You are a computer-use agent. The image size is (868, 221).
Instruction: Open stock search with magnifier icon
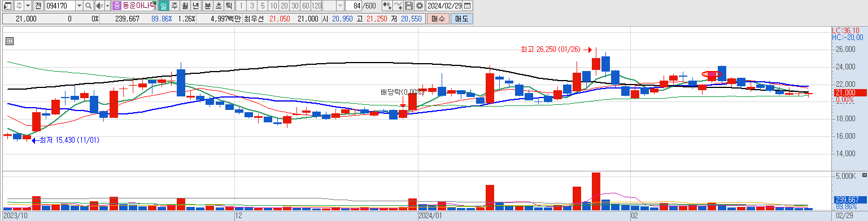coord(89,6)
